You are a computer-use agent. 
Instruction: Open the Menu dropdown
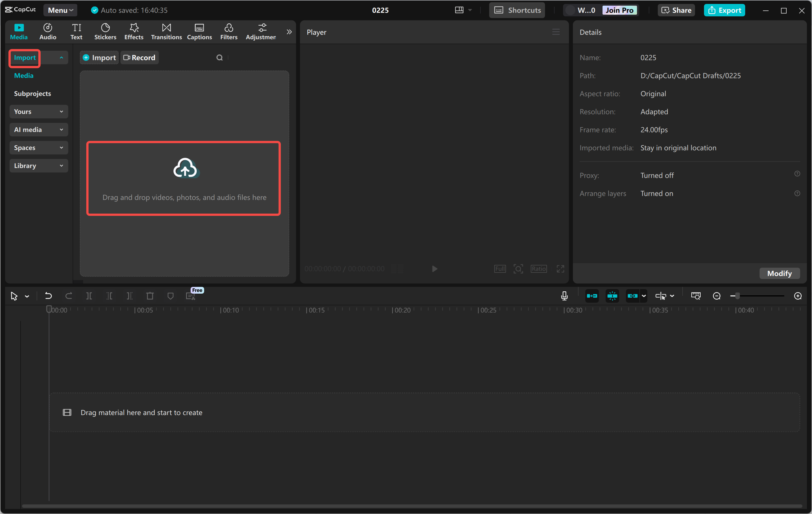pos(60,10)
